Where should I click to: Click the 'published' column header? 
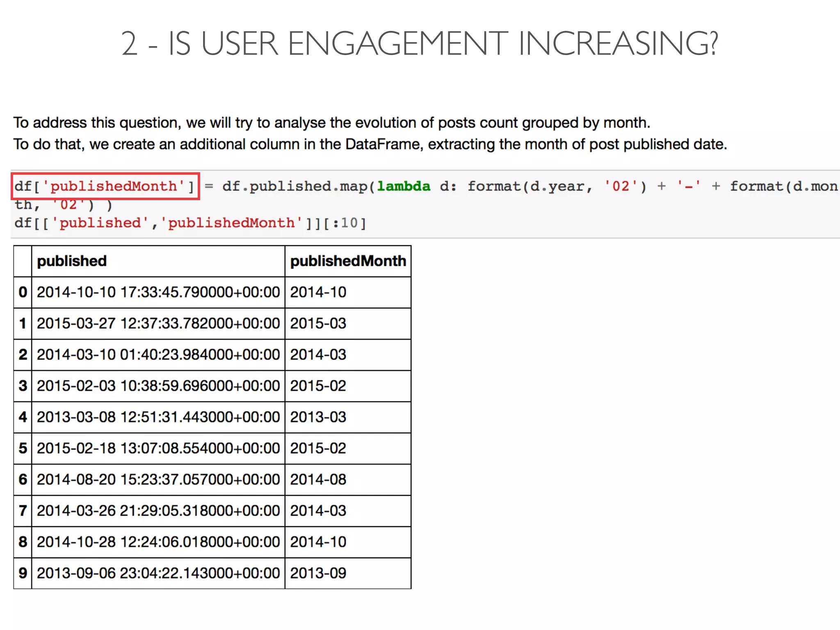72,261
